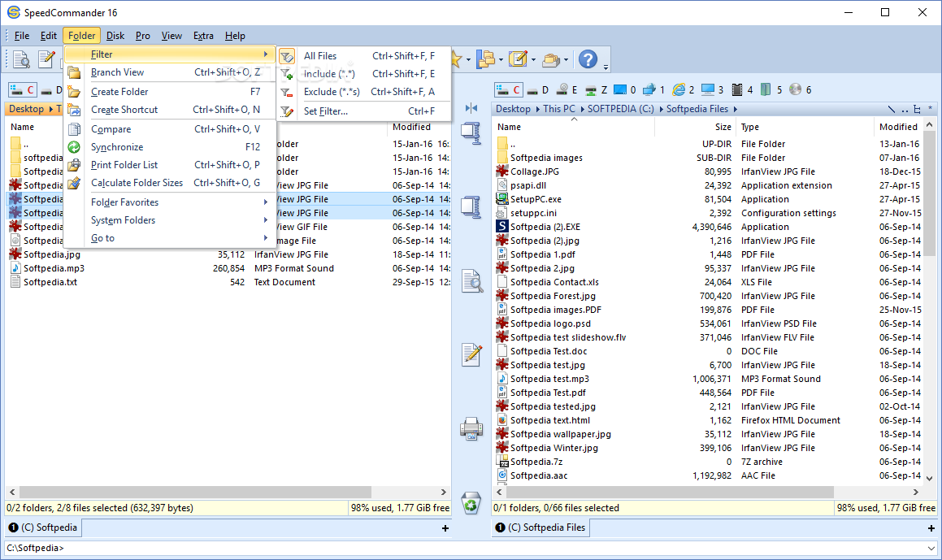Click the edit file pencil toolbar icon
942x560 pixels.
[x=47, y=59]
